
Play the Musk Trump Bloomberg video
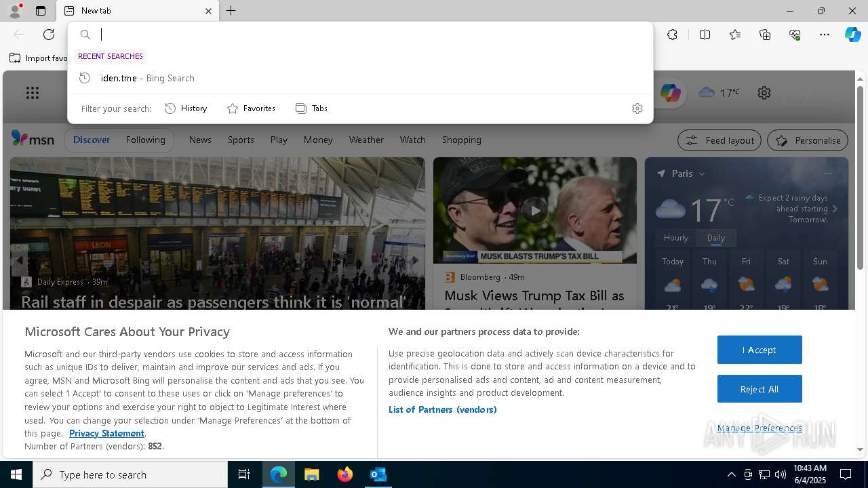[535, 210]
